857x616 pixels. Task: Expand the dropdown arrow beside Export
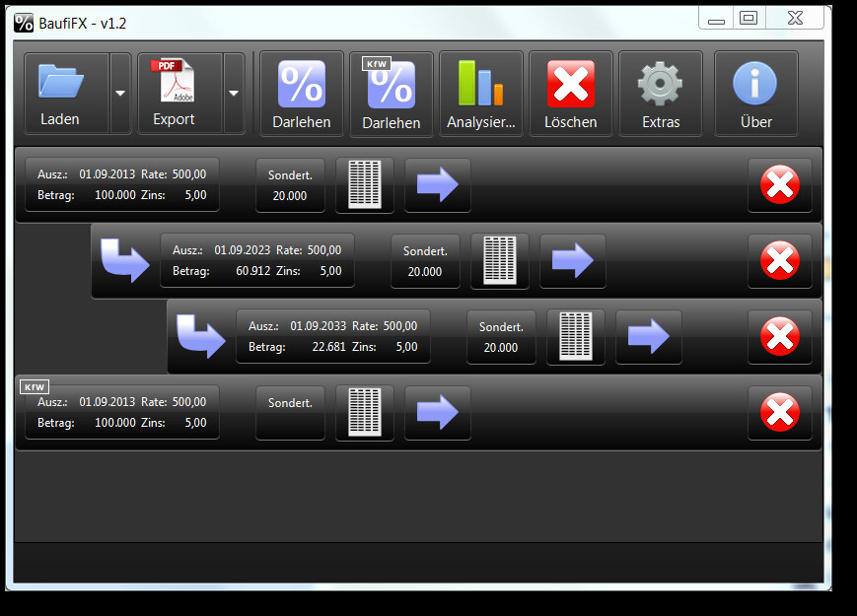tap(234, 94)
